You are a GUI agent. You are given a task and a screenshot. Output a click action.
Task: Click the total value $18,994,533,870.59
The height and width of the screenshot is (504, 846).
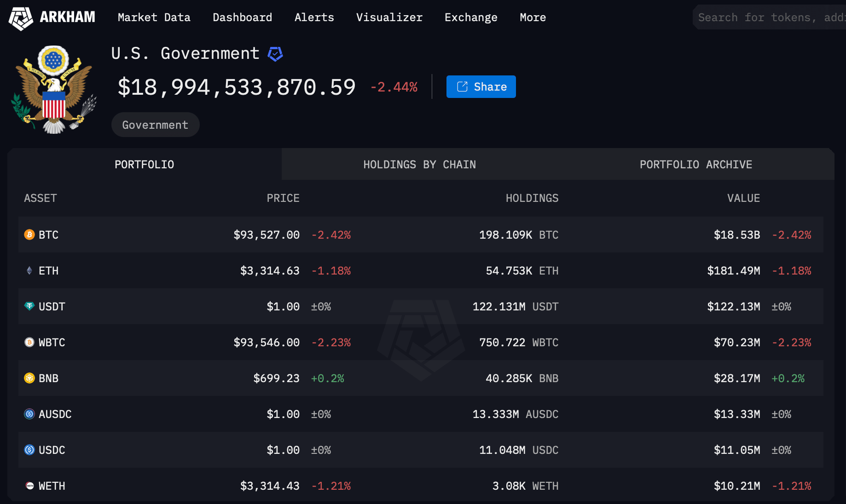pyautogui.click(x=237, y=87)
